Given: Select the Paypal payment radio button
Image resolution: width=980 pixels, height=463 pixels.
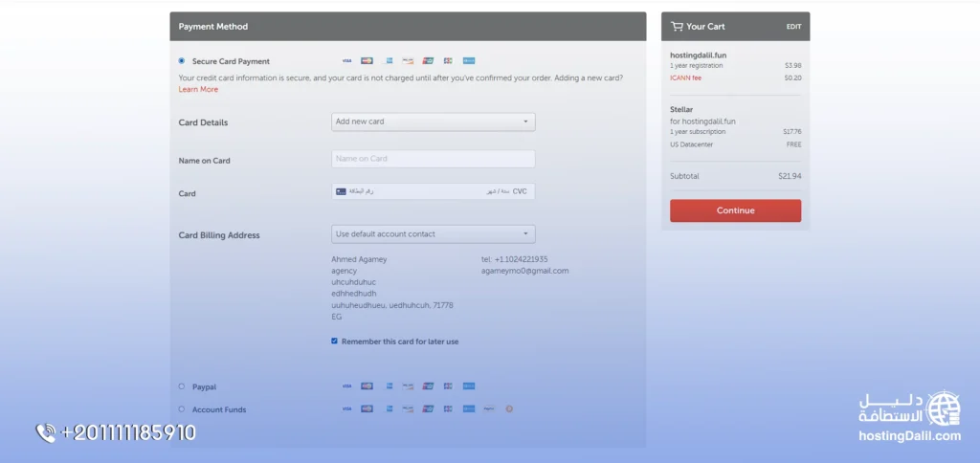Looking at the screenshot, I should (x=182, y=386).
